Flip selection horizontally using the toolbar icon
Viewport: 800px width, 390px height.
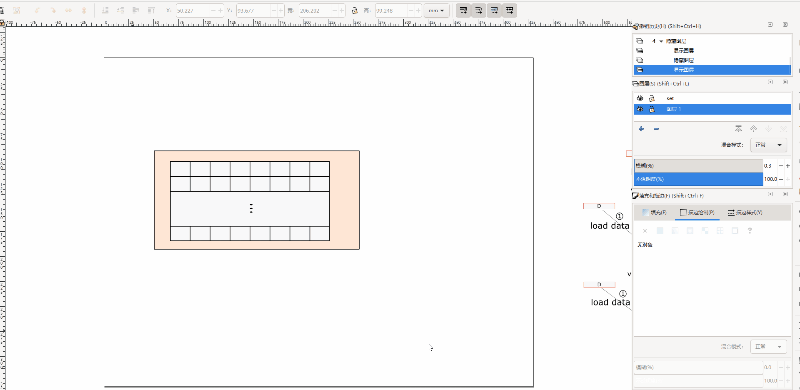68,10
